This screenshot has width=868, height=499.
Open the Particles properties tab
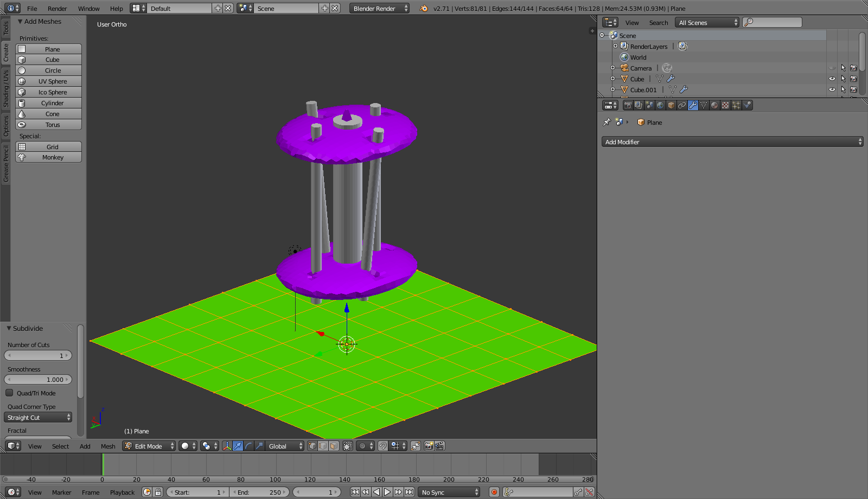(736, 105)
